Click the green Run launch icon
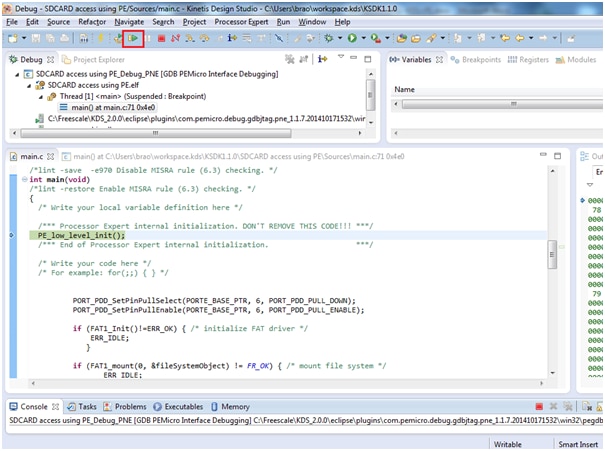605x451 pixels. point(352,38)
